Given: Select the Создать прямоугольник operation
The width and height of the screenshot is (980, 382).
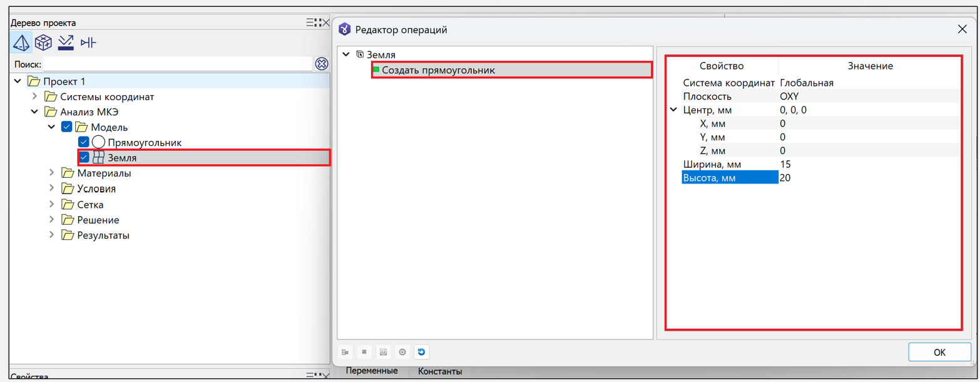Looking at the screenshot, I should [438, 70].
